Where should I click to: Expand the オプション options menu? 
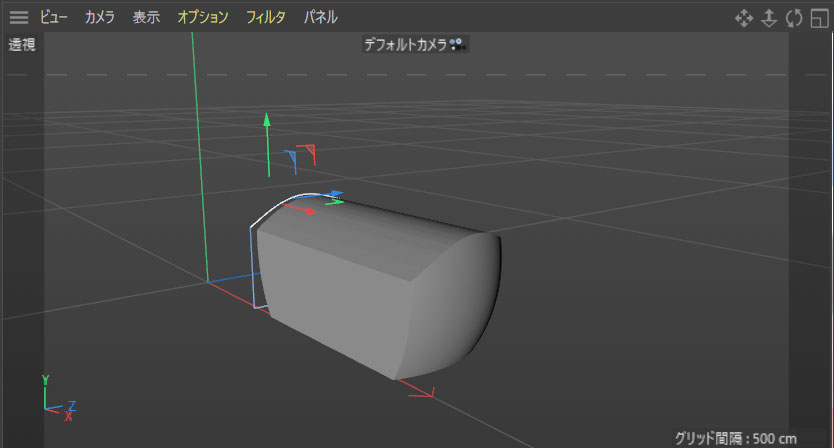pos(202,17)
